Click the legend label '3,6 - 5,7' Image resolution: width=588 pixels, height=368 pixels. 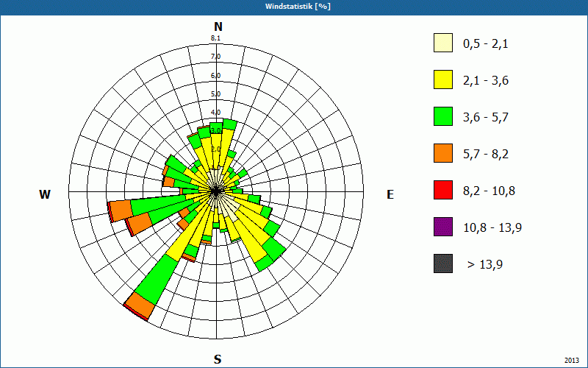[486, 118]
